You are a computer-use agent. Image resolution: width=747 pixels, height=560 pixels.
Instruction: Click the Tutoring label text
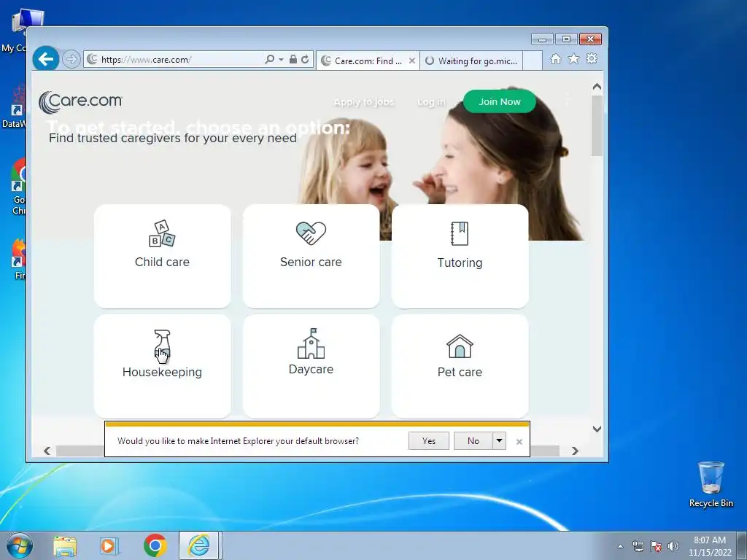(x=460, y=262)
